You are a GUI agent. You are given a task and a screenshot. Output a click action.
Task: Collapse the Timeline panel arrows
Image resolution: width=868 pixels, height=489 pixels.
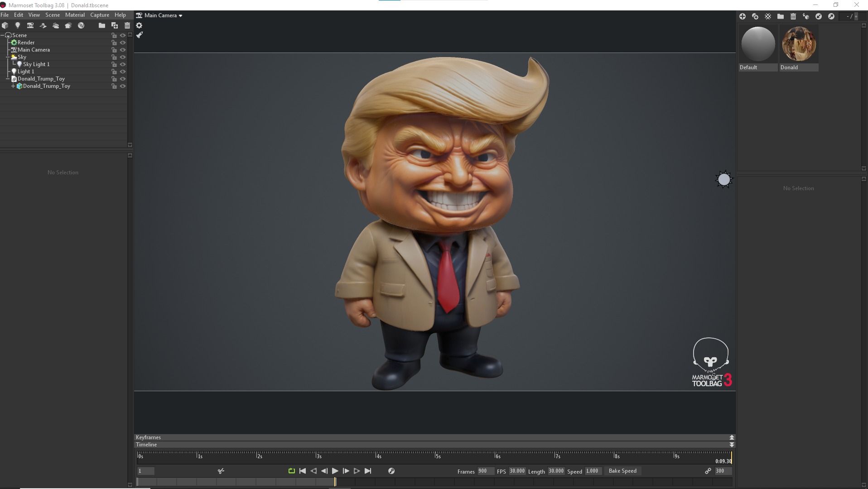[x=732, y=445]
